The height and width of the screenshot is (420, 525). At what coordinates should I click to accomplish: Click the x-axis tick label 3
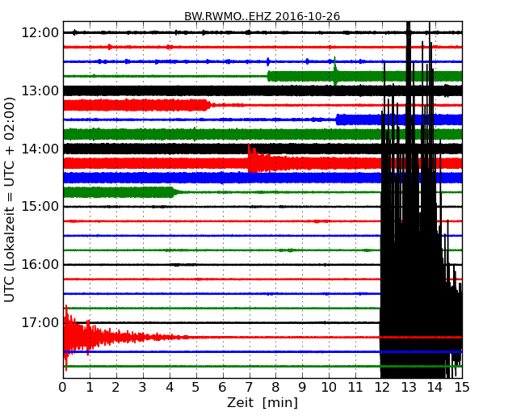[x=143, y=388]
